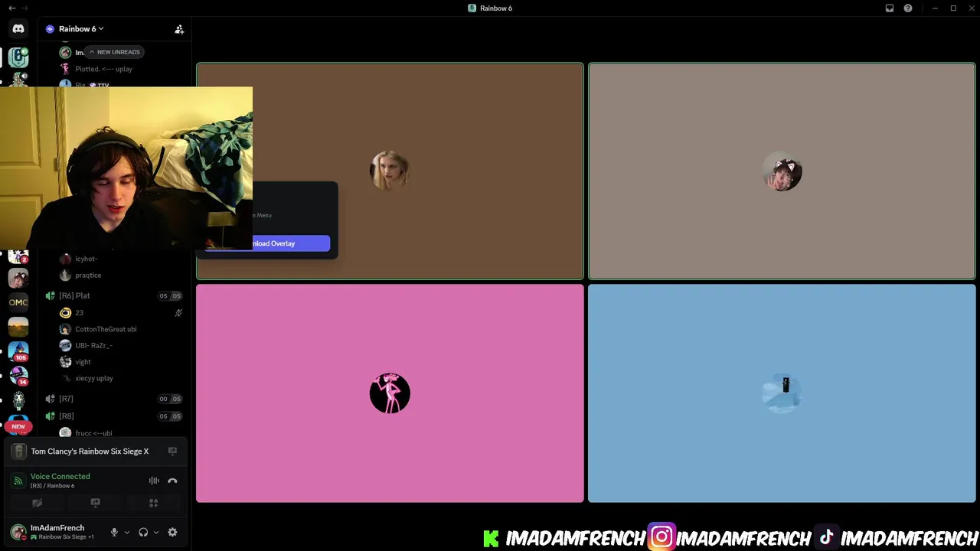Open the server with 105 notifications badge

(18, 350)
